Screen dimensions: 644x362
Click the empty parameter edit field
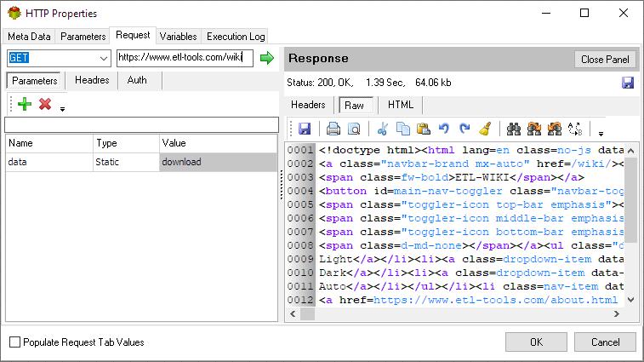[141, 124]
